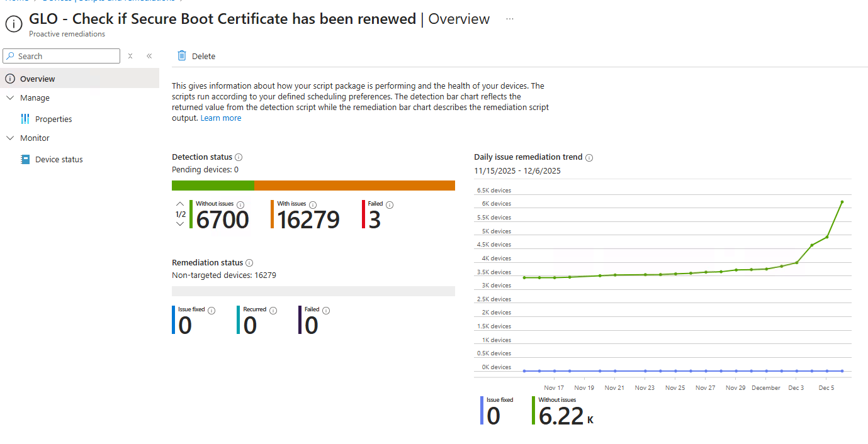868x444 pixels.
Task: Click the Properties icon in sidebar
Action: click(x=25, y=119)
